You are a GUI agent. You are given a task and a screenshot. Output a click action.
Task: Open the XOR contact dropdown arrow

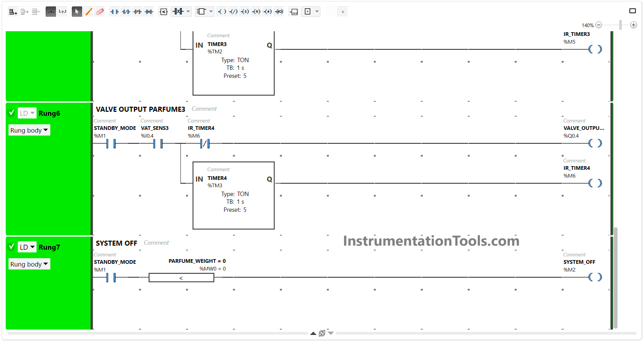click(188, 12)
